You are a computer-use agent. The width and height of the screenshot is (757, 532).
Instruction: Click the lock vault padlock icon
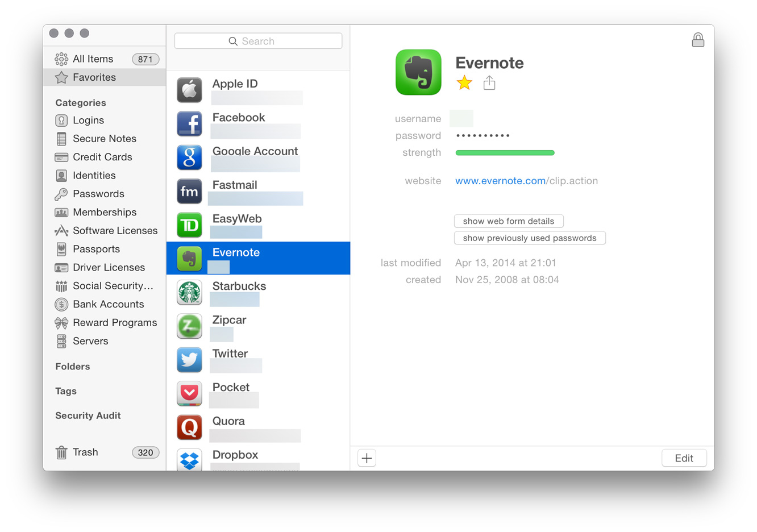coord(698,40)
